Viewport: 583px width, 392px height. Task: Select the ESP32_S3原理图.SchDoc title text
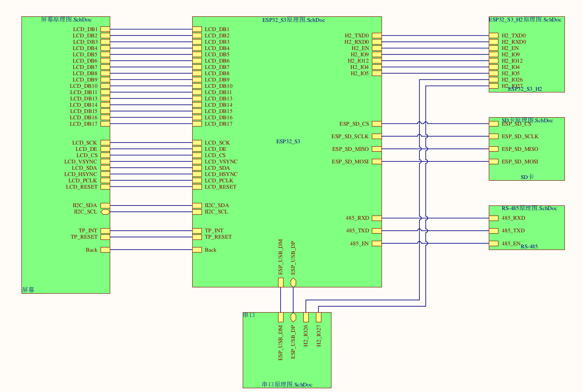[294, 20]
